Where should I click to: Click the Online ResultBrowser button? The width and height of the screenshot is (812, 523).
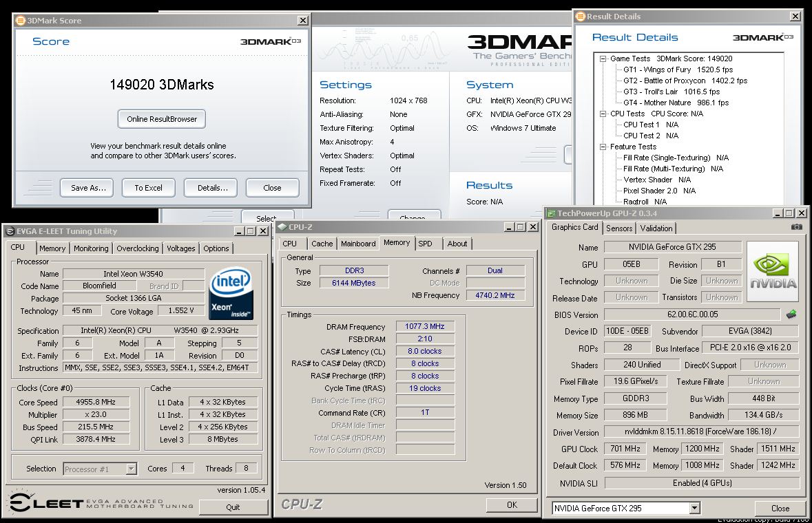click(162, 119)
